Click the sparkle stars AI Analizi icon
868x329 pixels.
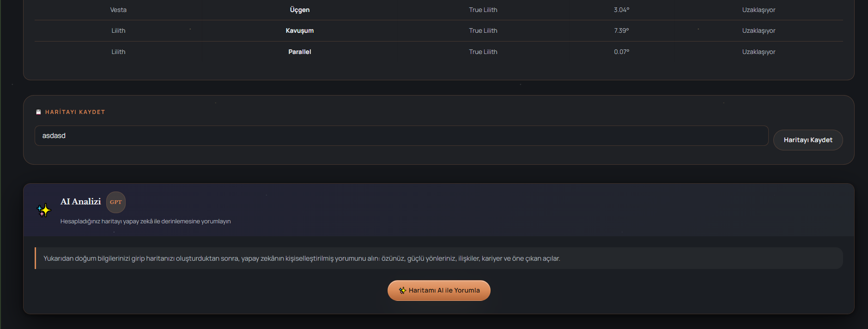tap(44, 210)
